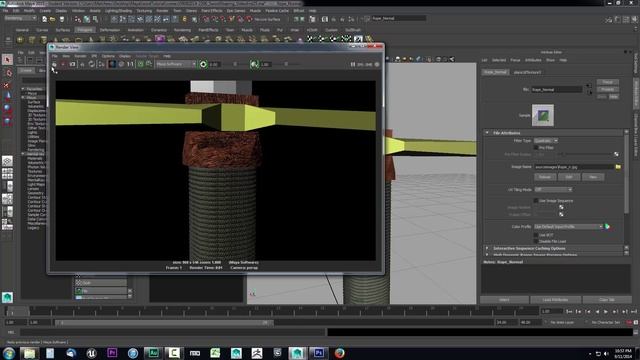Click the Open Scene folder icon

[53, 19]
